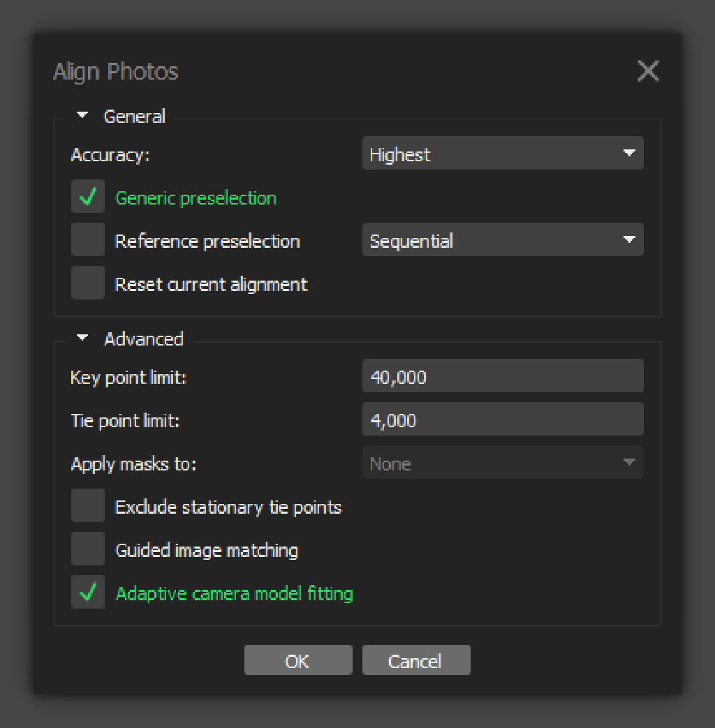Open the Accuracy dropdown
This screenshot has height=728, width=715.
503,154
